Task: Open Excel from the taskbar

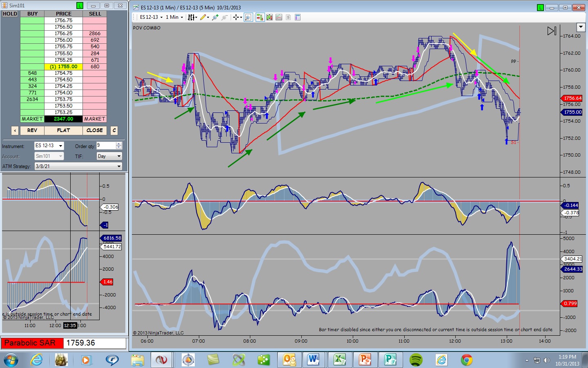Action: tap(339, 360)
